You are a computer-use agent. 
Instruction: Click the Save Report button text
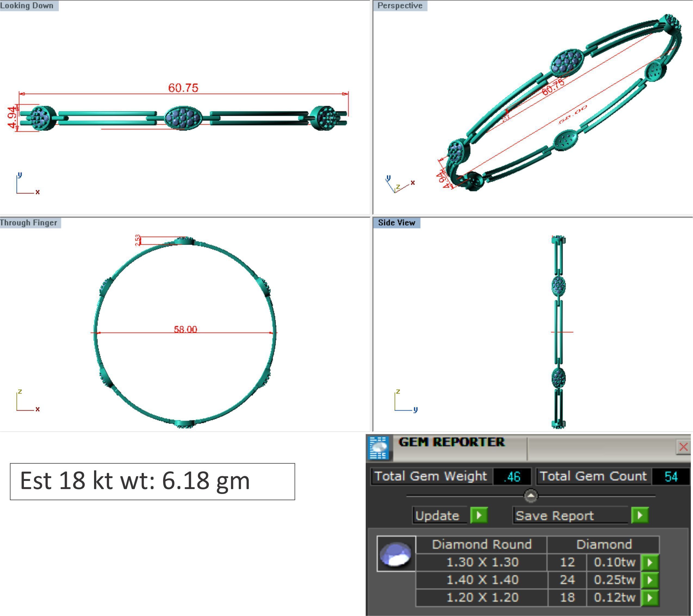point(555,516)
